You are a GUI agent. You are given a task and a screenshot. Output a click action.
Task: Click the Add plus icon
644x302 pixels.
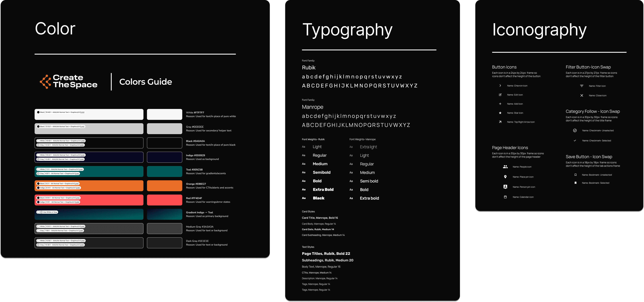(x=500, y=104)
